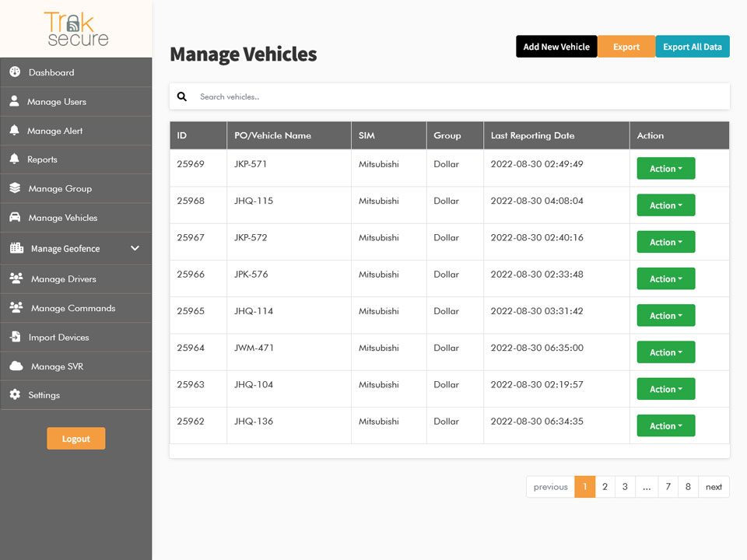Screen dimensions: 747x560
Task: Click the Manage Vehicles car icon
Action: (x=15, y=218)
